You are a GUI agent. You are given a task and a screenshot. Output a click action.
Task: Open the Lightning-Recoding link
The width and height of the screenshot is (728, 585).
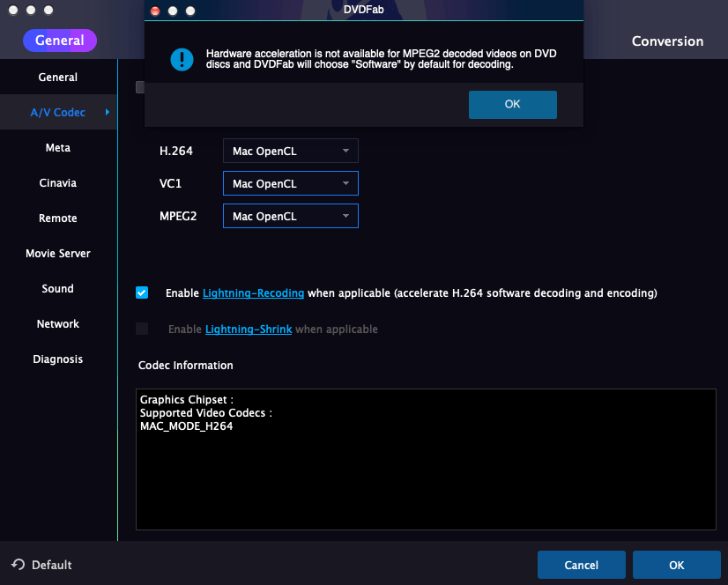[254, 293]
